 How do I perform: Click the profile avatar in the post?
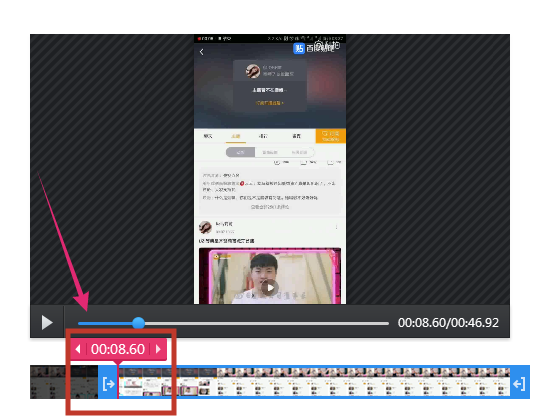[x=205, y=227]
